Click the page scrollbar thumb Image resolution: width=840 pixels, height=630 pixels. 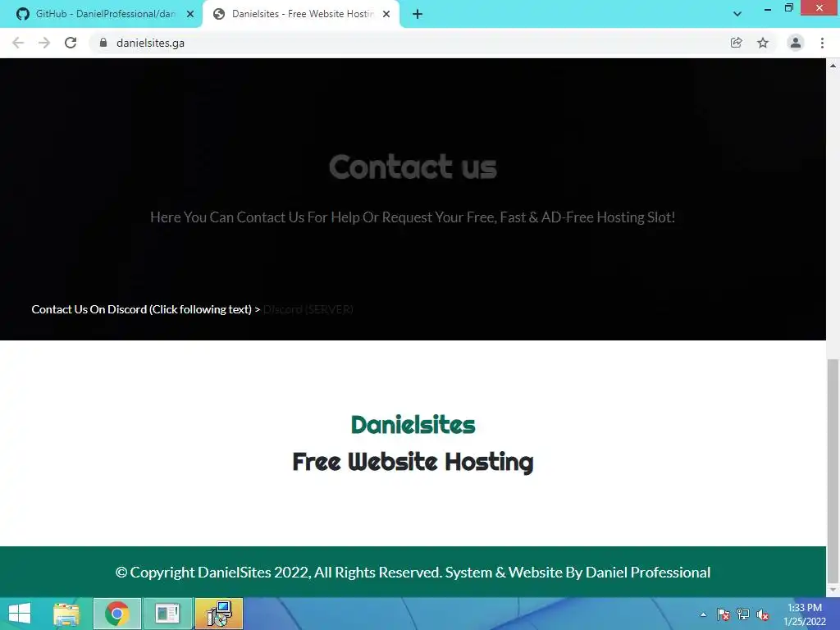coord(833,472)
